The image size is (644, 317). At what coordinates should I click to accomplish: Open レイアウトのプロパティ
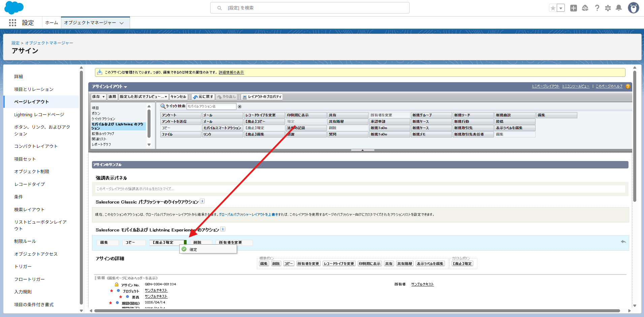[262, 97]
